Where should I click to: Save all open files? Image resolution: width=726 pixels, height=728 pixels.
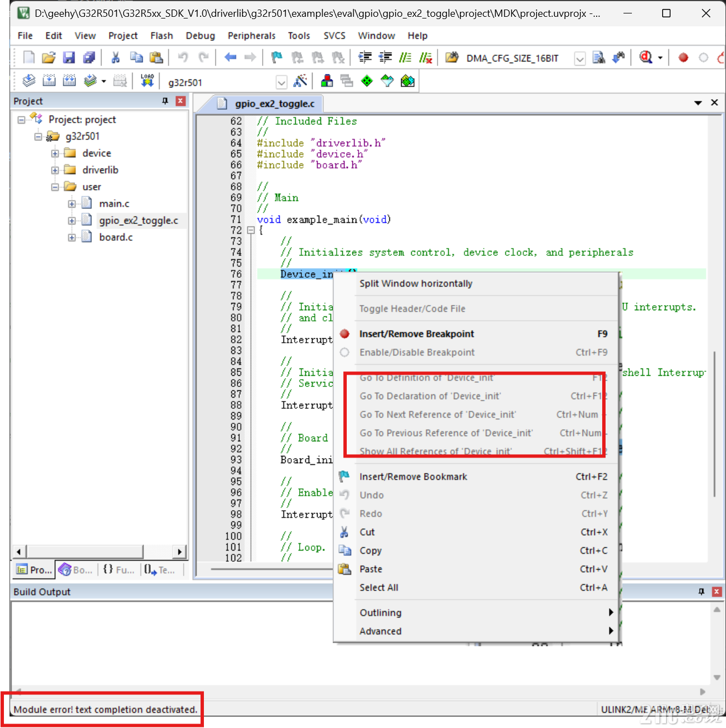pos(89,57)
